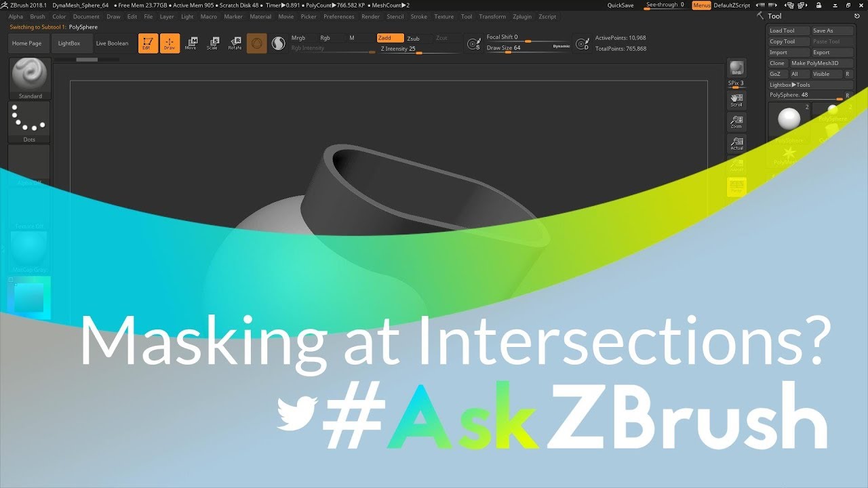Click Import button in Tool panel

tap(789, 52)
